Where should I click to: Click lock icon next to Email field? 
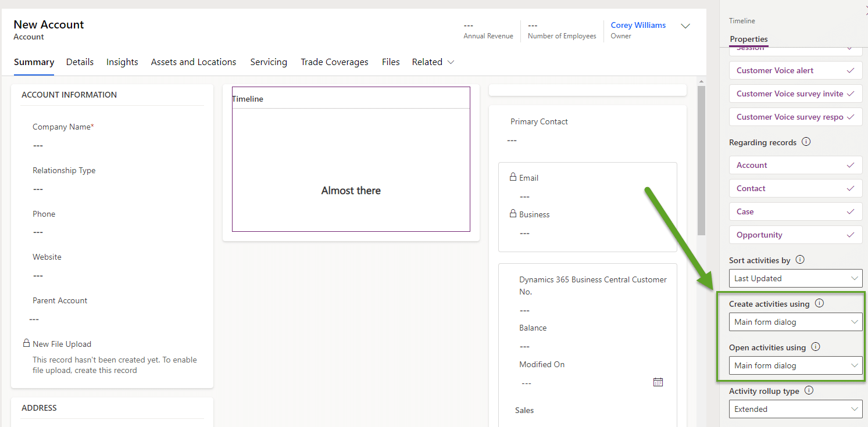(x=513, y=177)
